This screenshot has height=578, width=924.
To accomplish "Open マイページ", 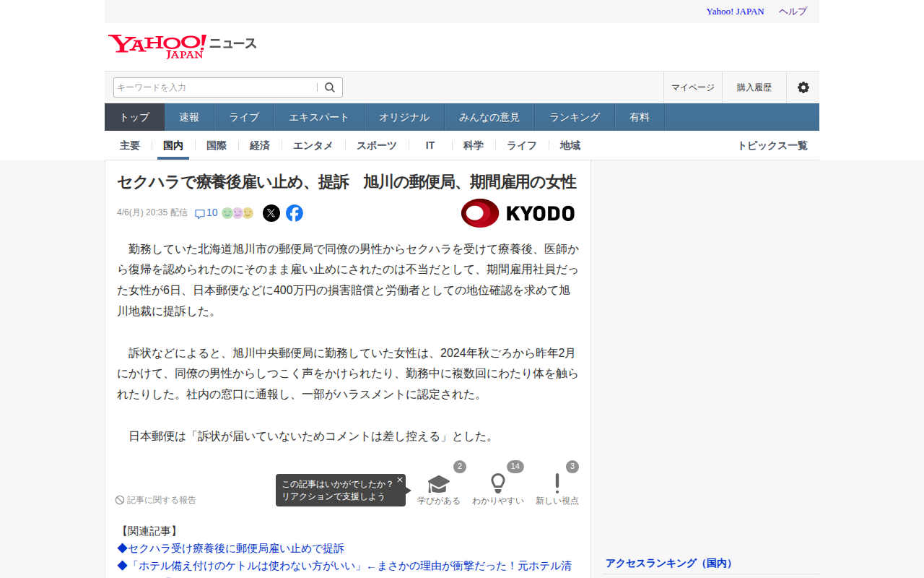I will tap(693, 87).
